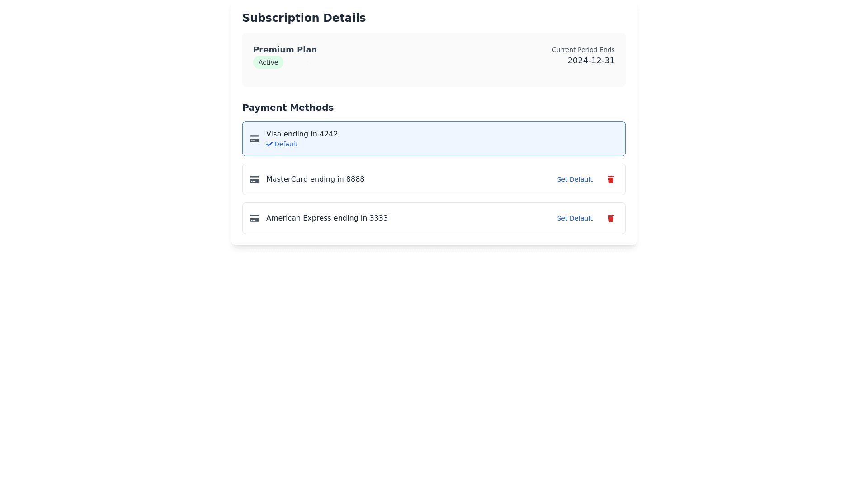The image size is (868, 488).
Task: Click the Premium Plan title
Action: click(285, 50)
